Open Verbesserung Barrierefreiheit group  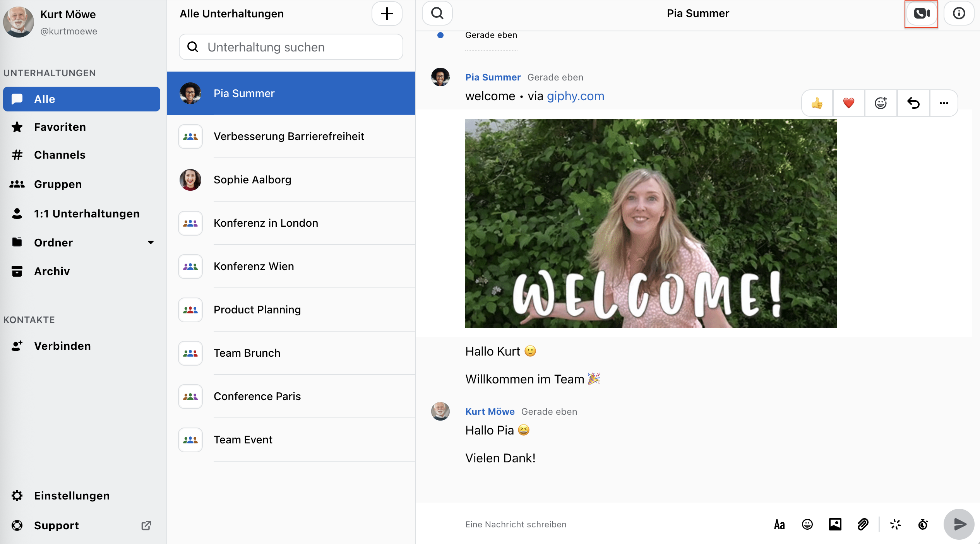291,136
